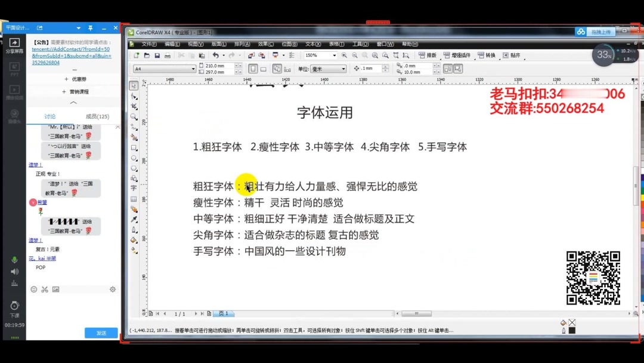Click the Undo icon on the toolbar
This screenshot has width=644, height=363.
(216, 55)
